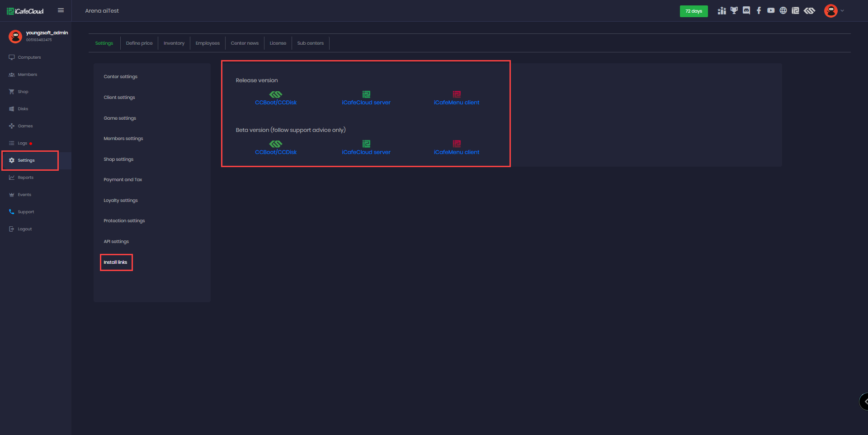This screenshot has width=868, height=435.
Task: Open the Employees tab
Action: (x=208, y=43)
